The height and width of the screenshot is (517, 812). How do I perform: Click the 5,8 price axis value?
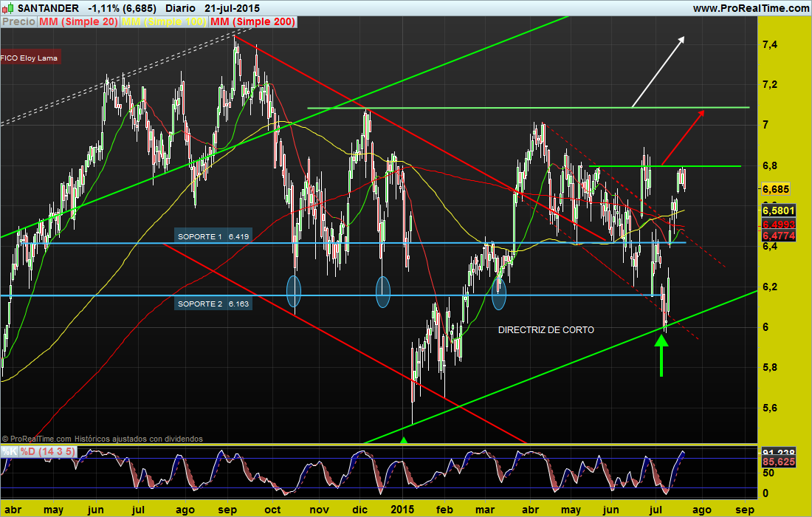pyautogui.click(x=769, y=367)
